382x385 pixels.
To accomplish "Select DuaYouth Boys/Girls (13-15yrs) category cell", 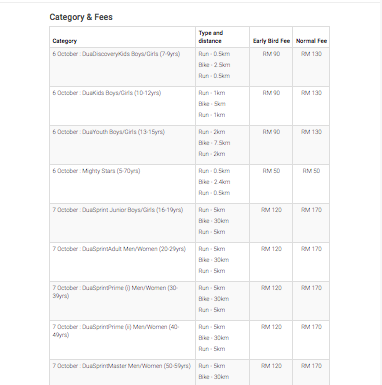I will click(x=122, y=145).
